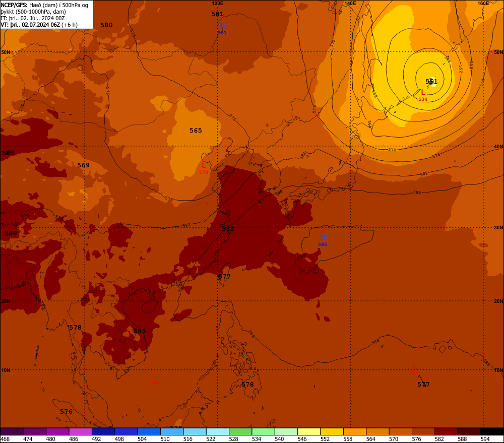
Task: Pick the light orange swatch above 558
Action: (354, 432)
